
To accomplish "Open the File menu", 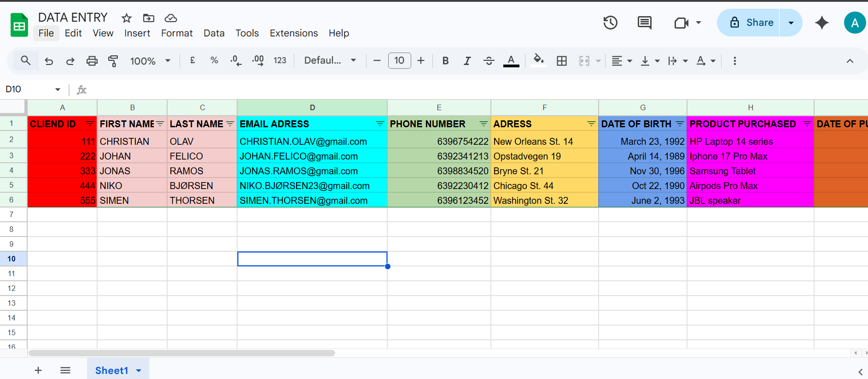I will click(46, 33).
